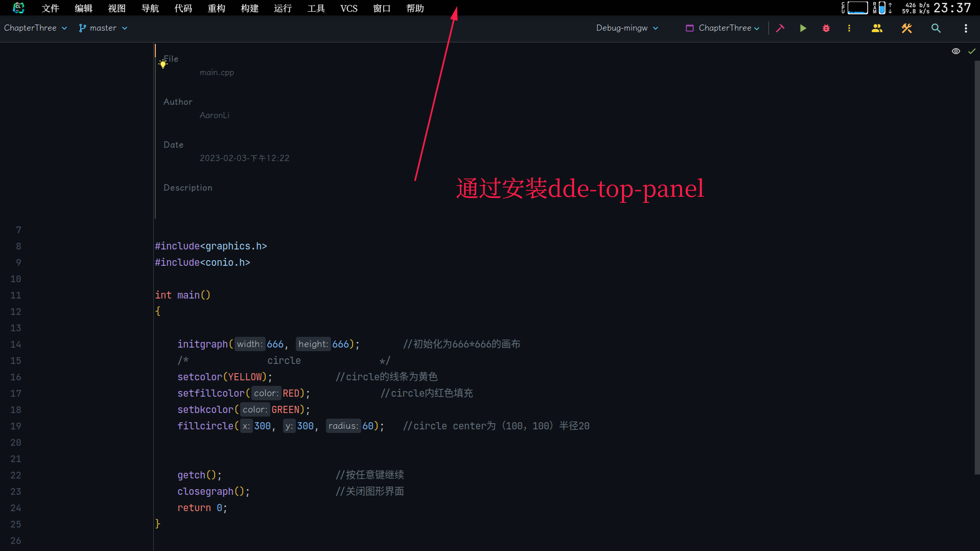980x551 pixels.
Task: Click line number 19 in gutter
Action: 16,426
